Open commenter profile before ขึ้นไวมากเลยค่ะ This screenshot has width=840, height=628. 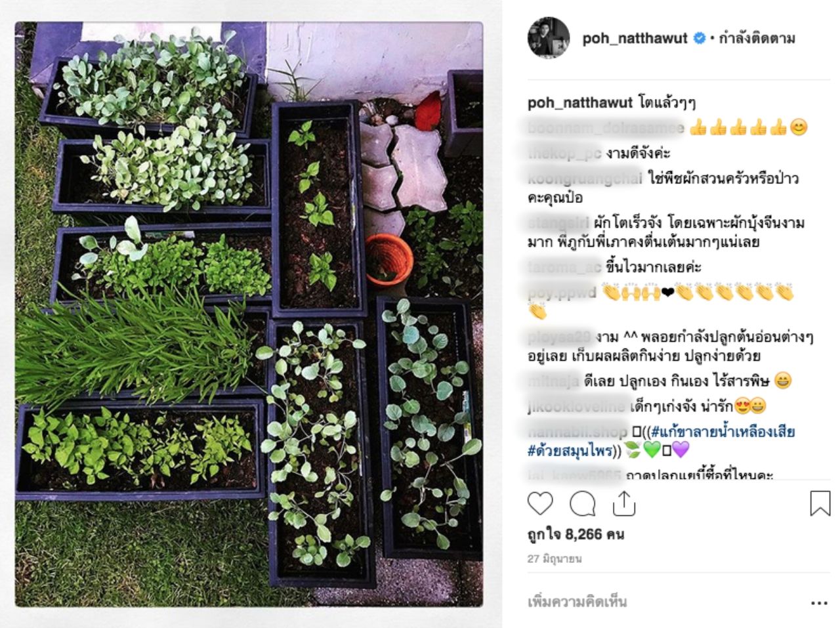(565, 267)
